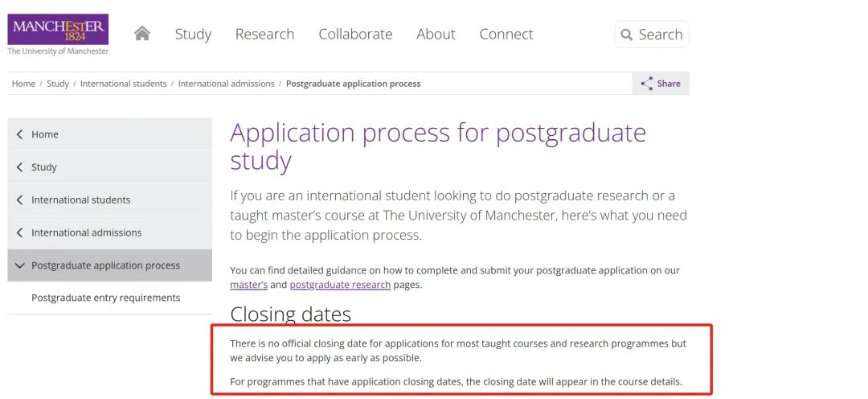Image resolution: width=868 pixels, height=399 pixels.
Task: Click the share icon in breadcrumb bar
Action: click(647, 84)
